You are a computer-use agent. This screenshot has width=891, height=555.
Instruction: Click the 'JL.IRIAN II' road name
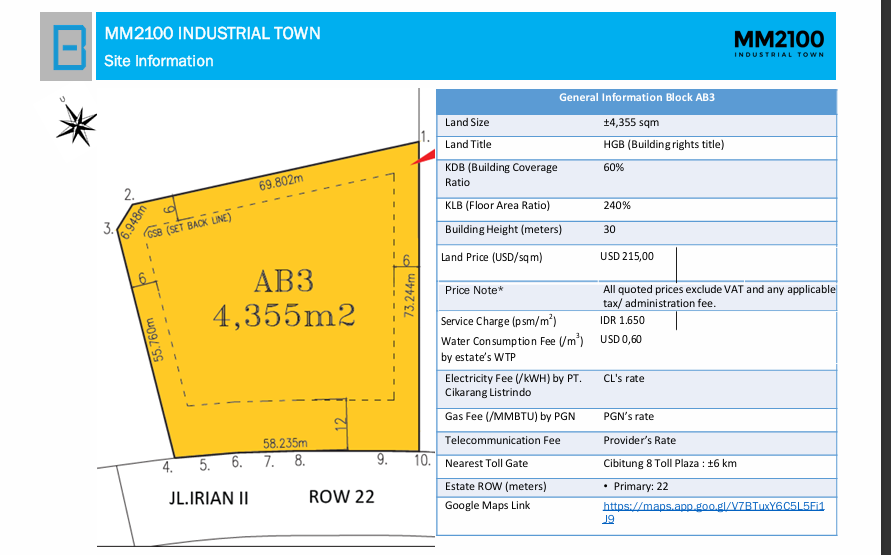(x=209, y=498)
